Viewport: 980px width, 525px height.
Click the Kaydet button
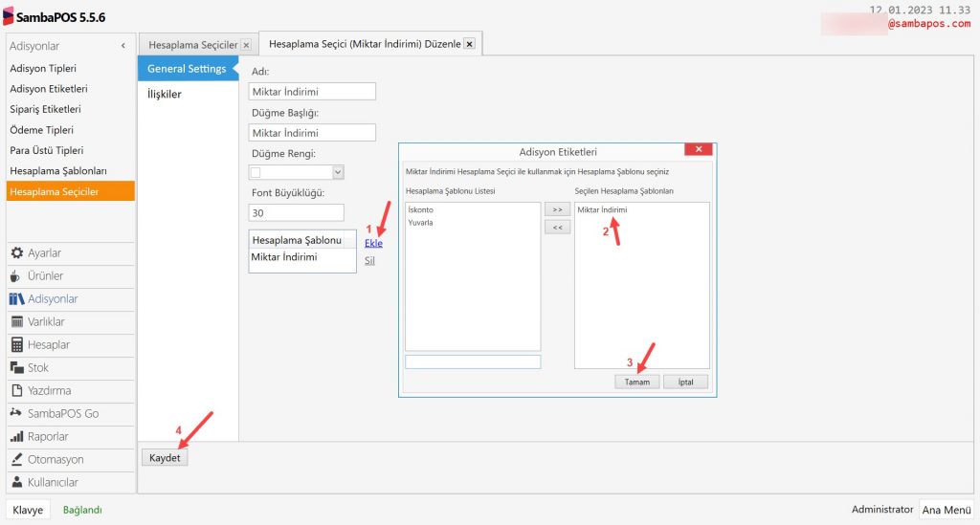click(165, 457)
